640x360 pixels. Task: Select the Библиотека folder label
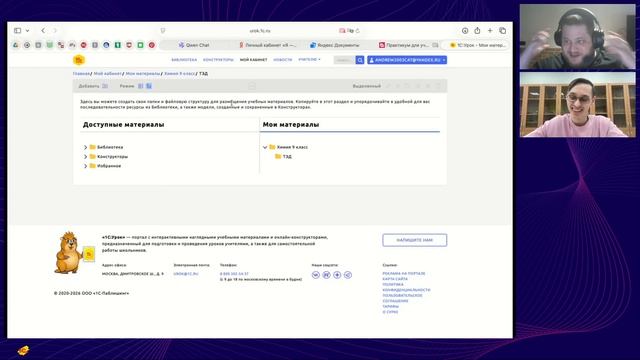[x=110, y=147]
